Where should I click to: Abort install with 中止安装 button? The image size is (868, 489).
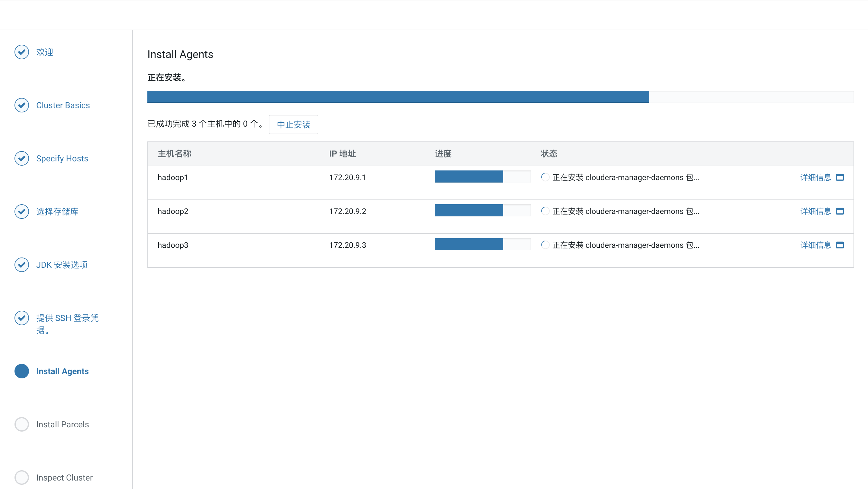293,125
